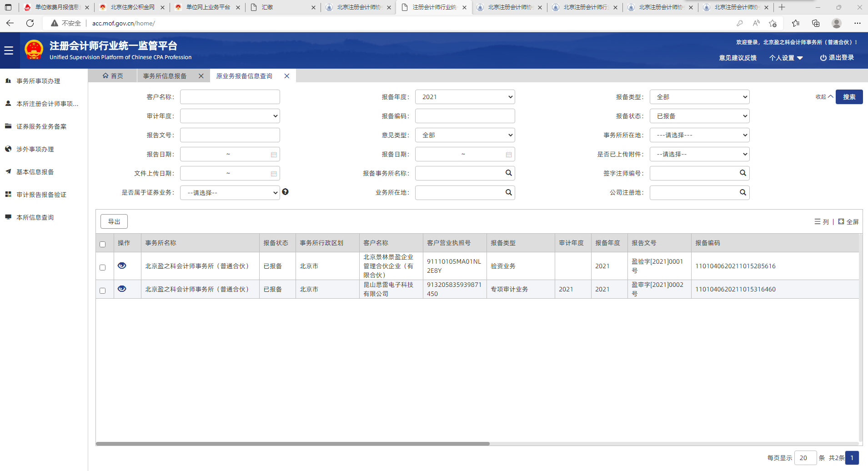868x471 pixels.
Task: Expand the 报备状态 dropdown showing 已报备
Action: 699,116
